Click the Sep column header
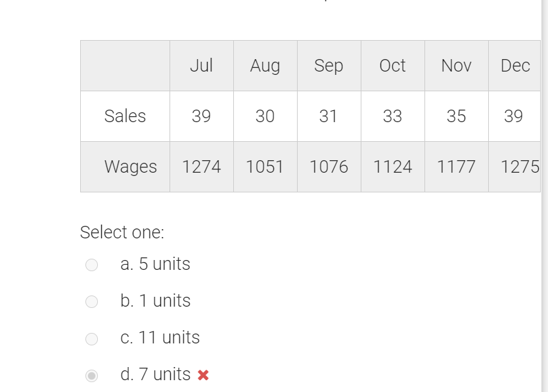The width and height of the screenshot is (548, 392). [329, 66]
